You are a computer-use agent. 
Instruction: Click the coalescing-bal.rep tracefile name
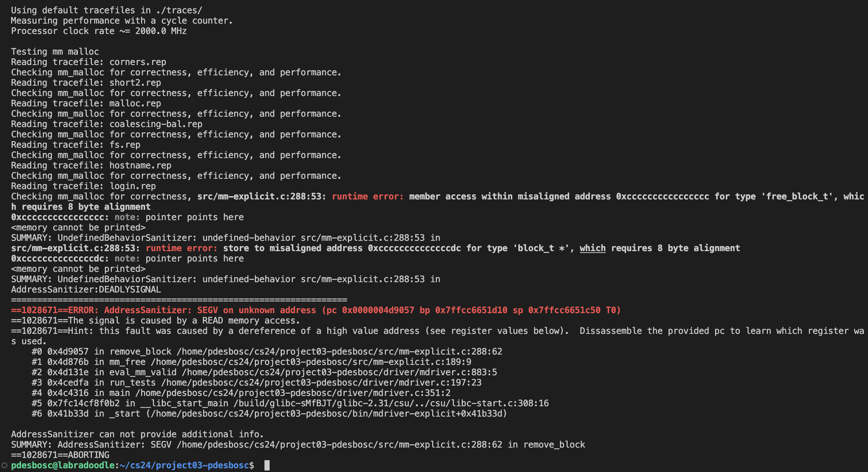coord(156,124)
